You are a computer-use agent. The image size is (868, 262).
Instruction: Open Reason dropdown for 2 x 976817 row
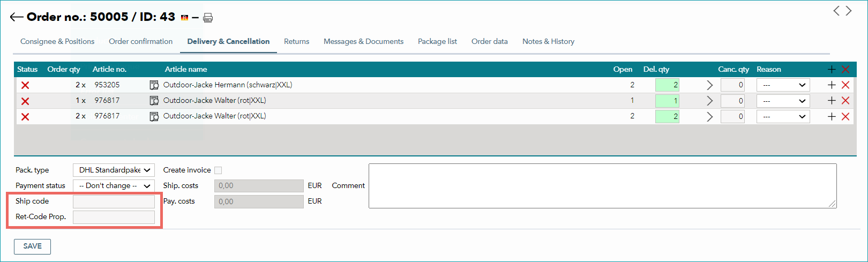[783, 116]
